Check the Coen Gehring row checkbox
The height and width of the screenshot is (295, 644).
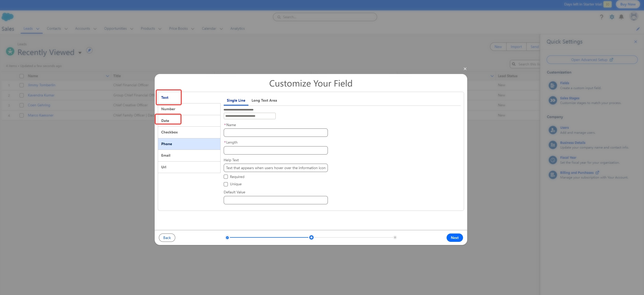click(x=22, y=105)
